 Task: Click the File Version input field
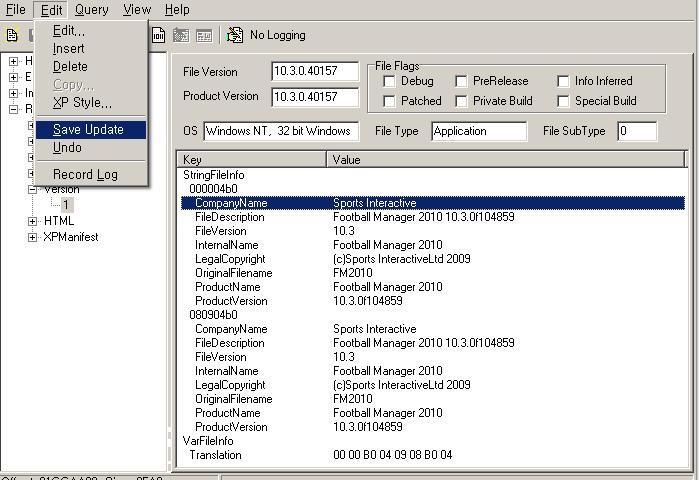click(315, 71)
